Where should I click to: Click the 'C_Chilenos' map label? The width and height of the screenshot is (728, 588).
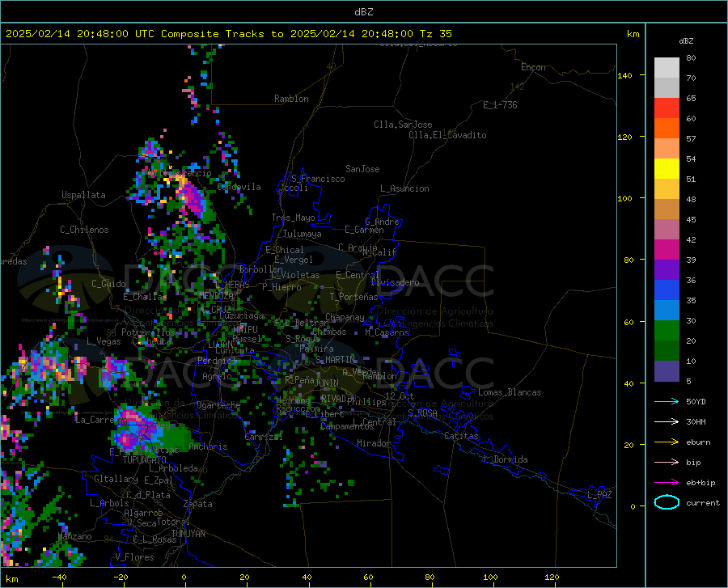click(x=84, y=230)
